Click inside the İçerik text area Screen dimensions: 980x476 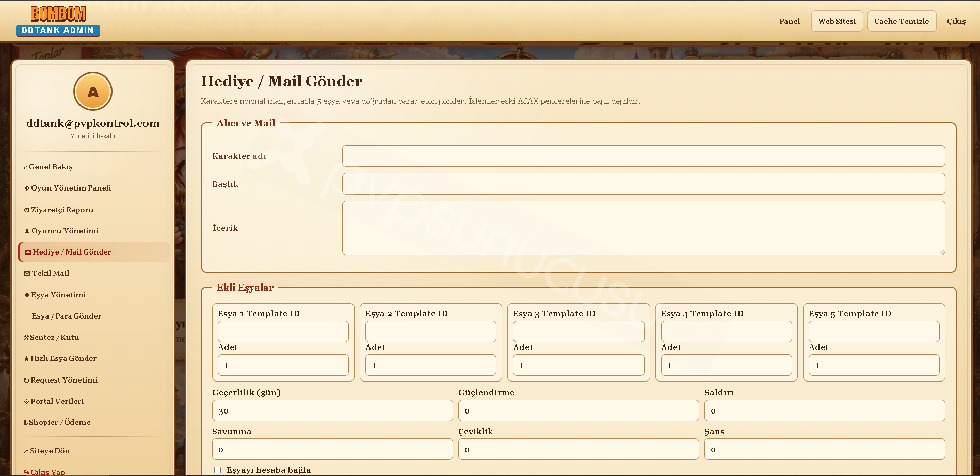644,228
